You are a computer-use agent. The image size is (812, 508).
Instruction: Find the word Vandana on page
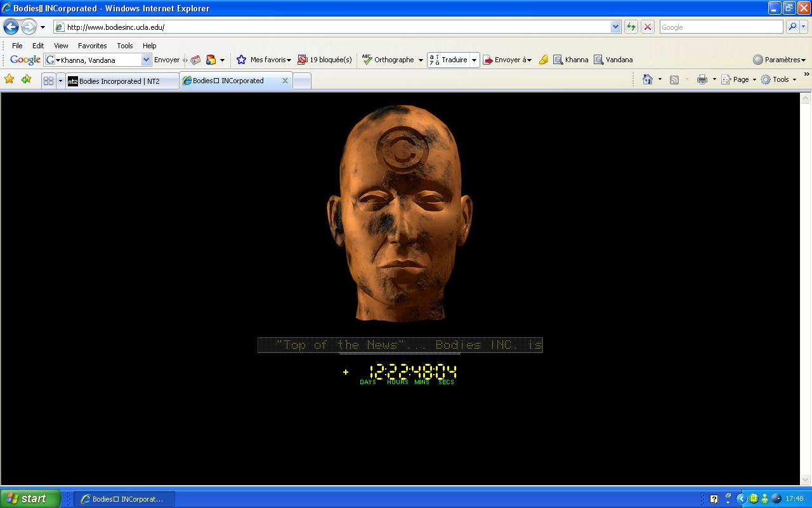[613, 60]
